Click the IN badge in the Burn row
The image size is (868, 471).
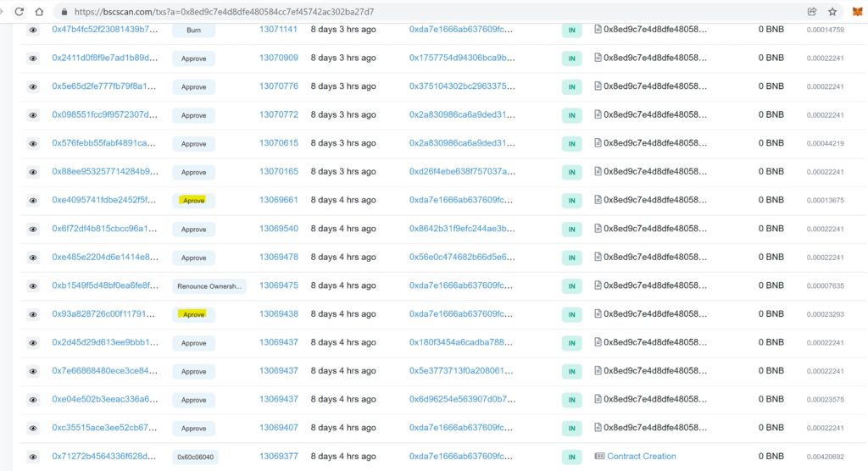[572, 30]
